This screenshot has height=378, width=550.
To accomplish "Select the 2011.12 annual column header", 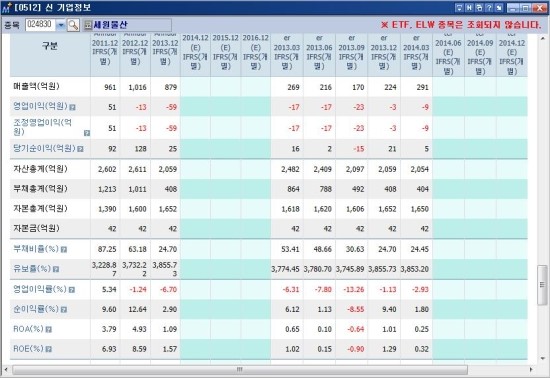I will click(x=105, y=54).
